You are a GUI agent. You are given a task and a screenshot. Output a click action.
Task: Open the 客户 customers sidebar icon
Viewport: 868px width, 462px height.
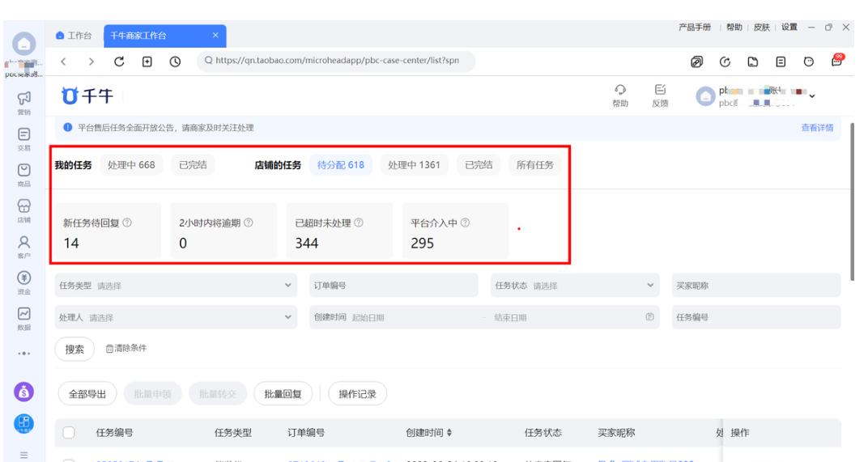23,244
